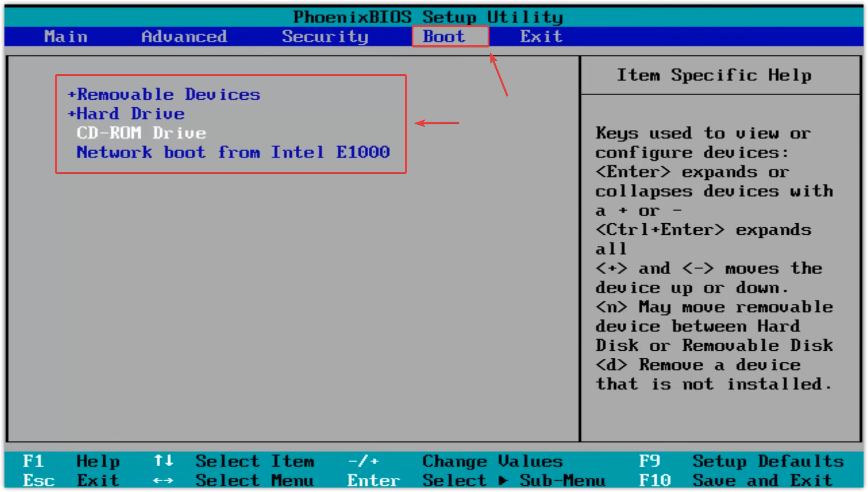Go to the Exit menu tab
868x492 pixels.
click(541, 37)
